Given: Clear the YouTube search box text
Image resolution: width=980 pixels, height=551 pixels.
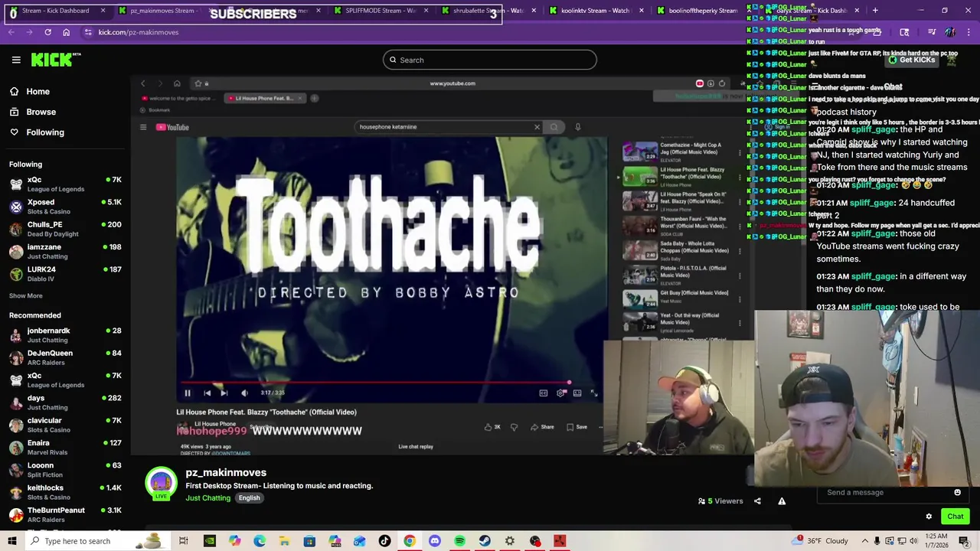Looking at the screenshot, I should (537, 127).
